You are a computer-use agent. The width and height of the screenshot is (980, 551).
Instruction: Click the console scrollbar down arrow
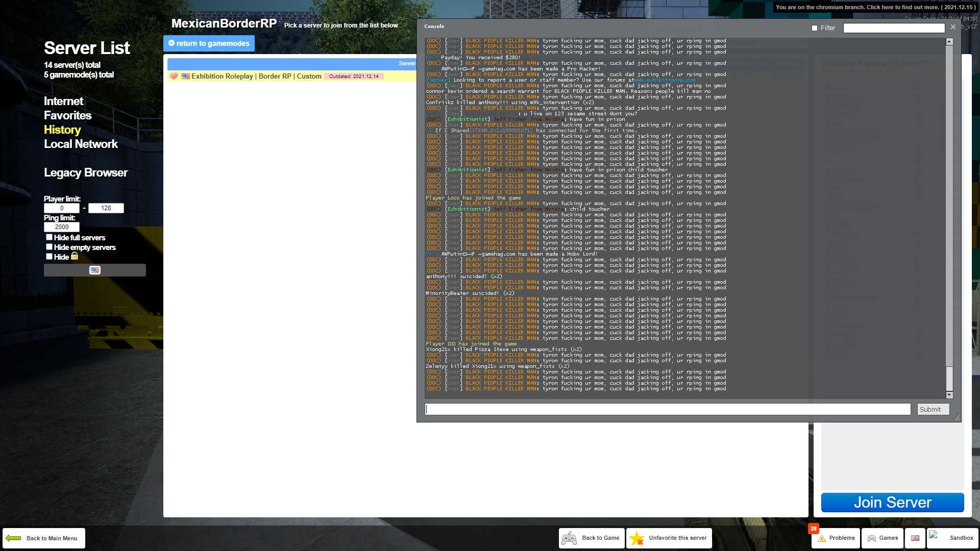coord(949,395)
